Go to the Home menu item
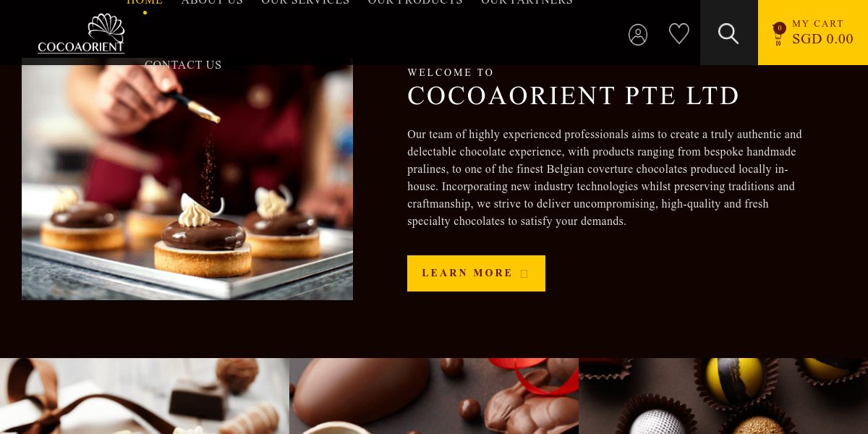Viewport: 868px width, 434px height. 145,2
